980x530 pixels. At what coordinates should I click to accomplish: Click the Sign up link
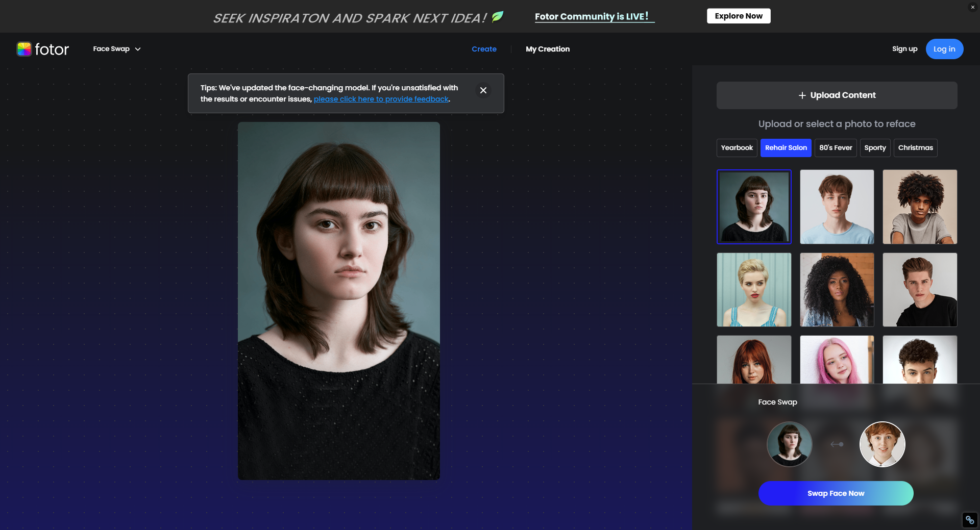904,49
